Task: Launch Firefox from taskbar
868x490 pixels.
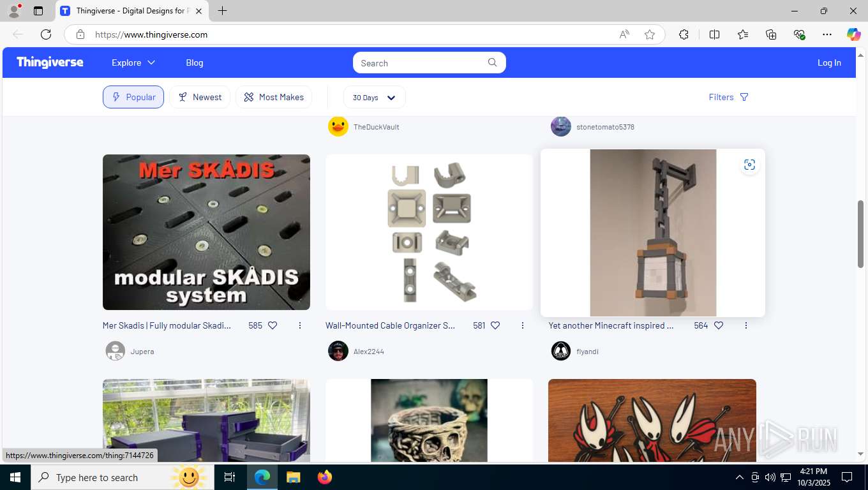Action: [x=325, y=477]
